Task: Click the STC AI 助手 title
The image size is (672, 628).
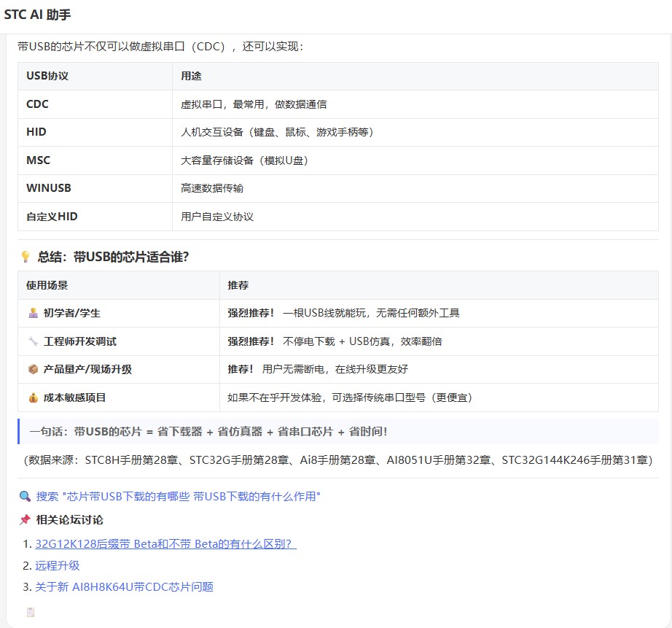Action: pos(37,15)
